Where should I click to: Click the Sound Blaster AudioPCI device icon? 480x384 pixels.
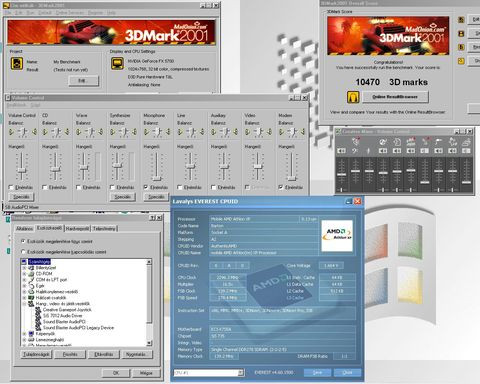pos(38,322)
